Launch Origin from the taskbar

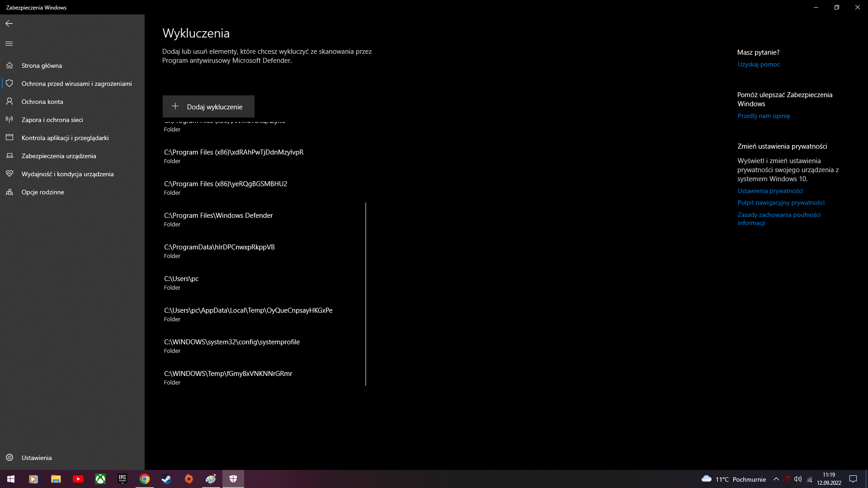click(189, 479)
